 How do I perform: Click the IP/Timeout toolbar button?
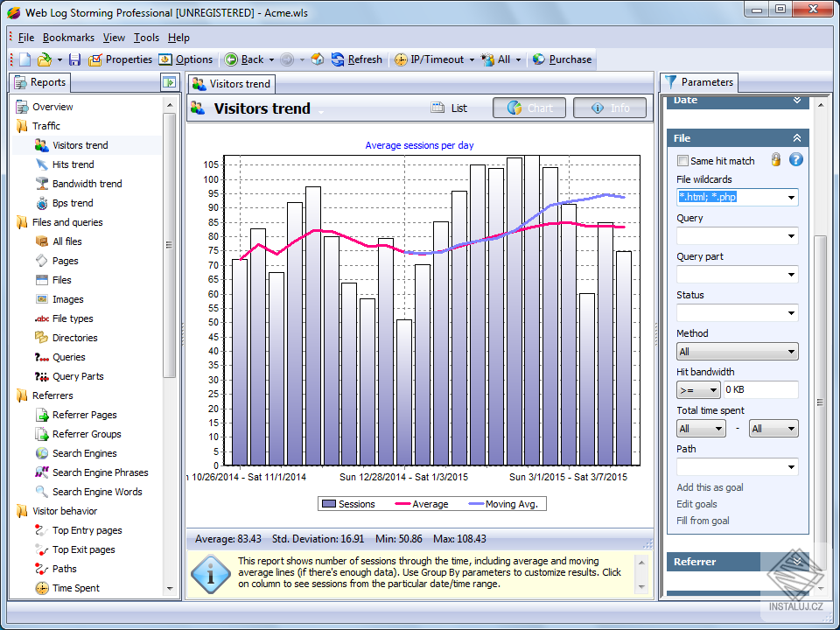(429, 59)
